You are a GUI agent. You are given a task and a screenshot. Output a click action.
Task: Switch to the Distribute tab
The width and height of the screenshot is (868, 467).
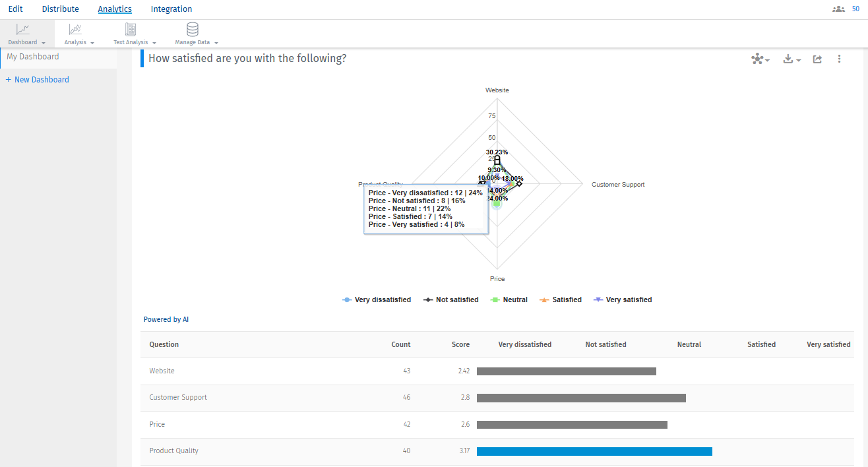tap(60, 9)
